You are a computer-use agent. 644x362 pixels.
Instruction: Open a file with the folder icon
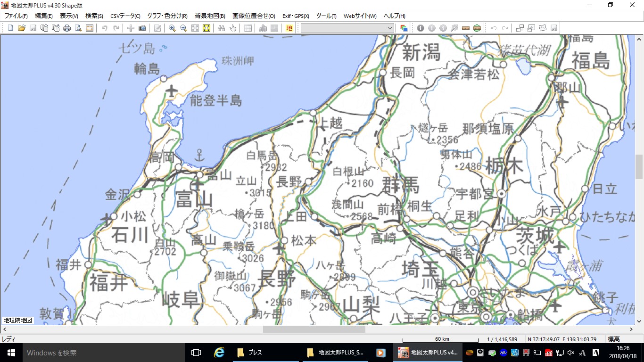(x=22, y=28)
